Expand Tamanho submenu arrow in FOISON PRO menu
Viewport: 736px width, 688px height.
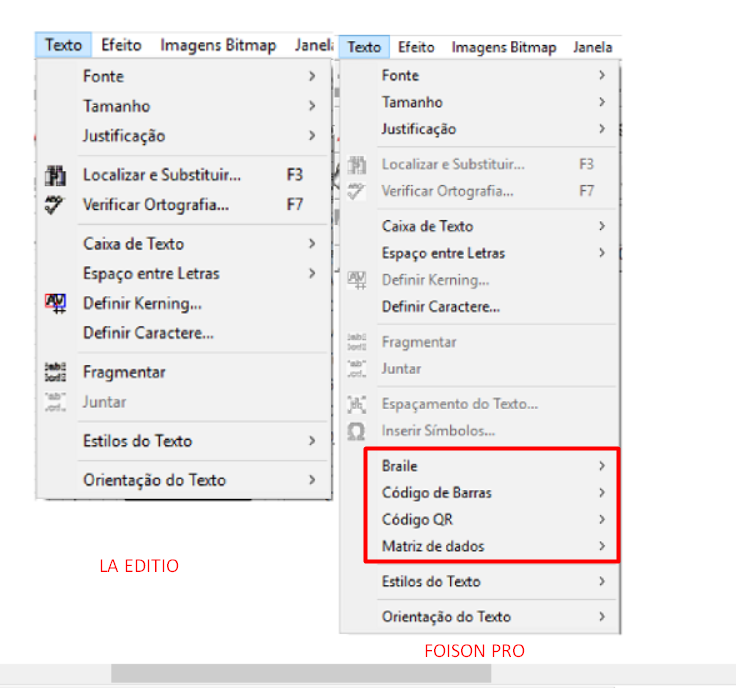pyautogui.click(x=602, y=102)
